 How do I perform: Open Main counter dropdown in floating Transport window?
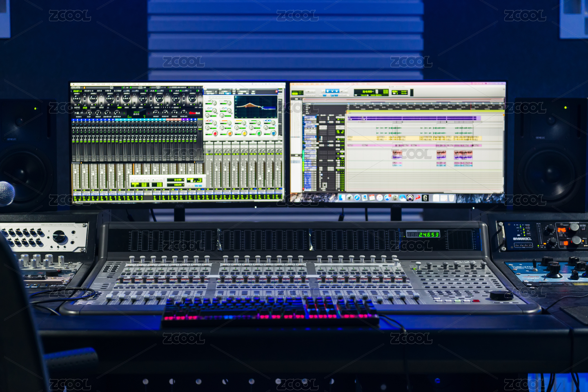pyautogui.click(x=184, y=180)
